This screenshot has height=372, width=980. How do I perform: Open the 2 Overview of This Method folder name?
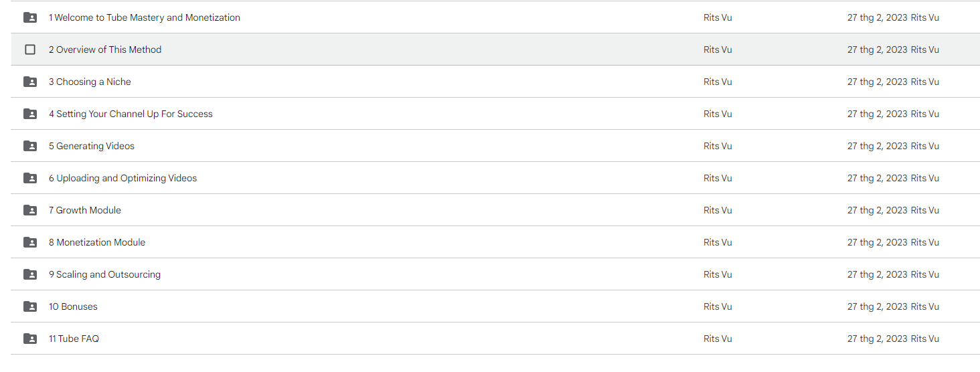click(105, 50)
